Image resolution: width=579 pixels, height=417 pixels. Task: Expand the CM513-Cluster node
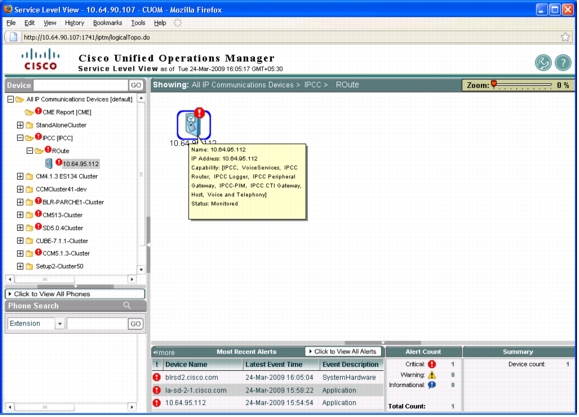20,215
